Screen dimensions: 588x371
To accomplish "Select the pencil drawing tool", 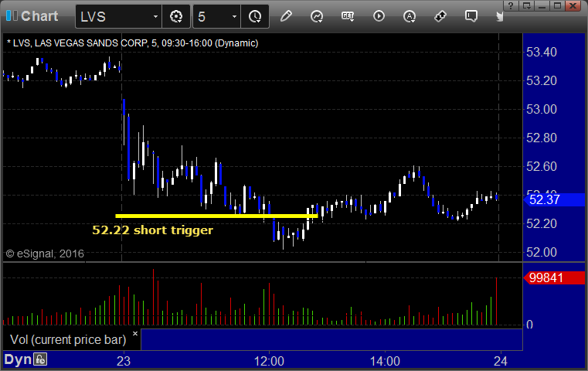I will 286,16.
